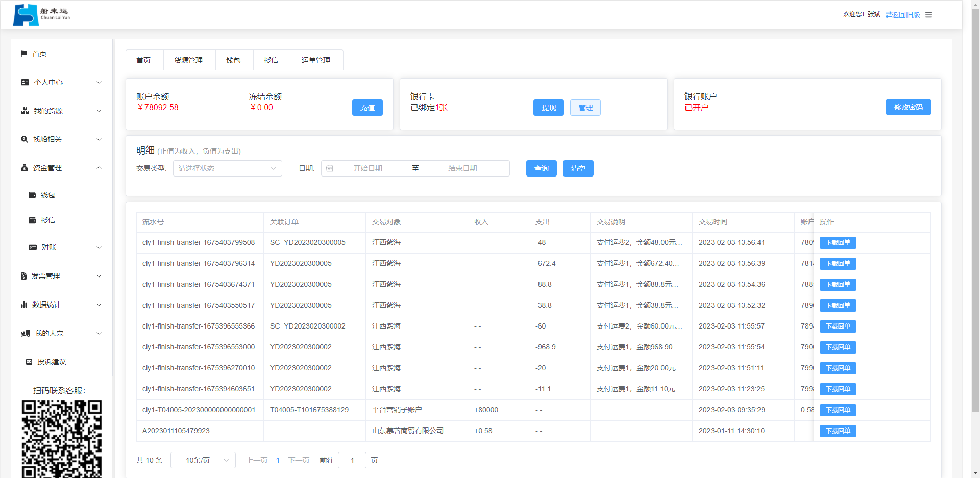Switch to the 授信 tab

(x=271, y=60)
